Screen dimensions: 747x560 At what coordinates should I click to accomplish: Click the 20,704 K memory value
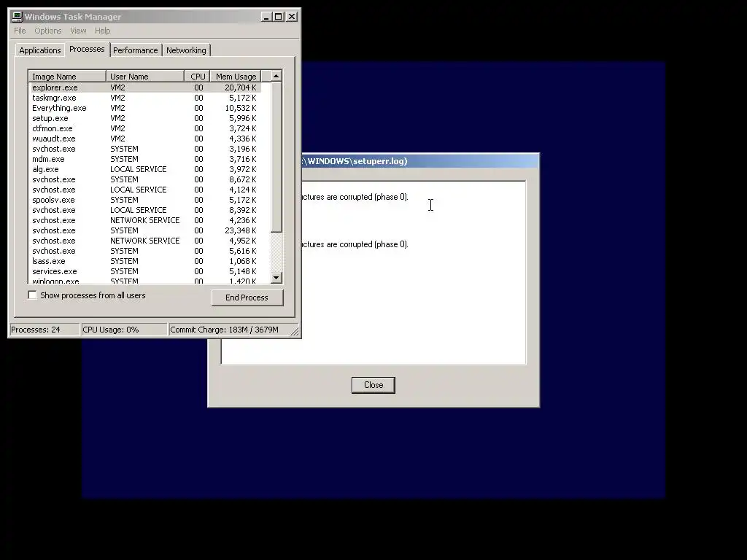[x=241, y=87]
